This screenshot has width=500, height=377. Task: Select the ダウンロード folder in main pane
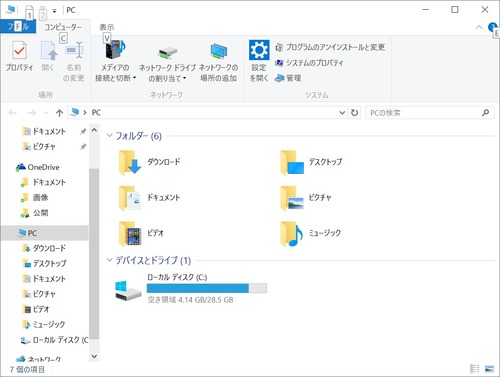pos(149,162)
